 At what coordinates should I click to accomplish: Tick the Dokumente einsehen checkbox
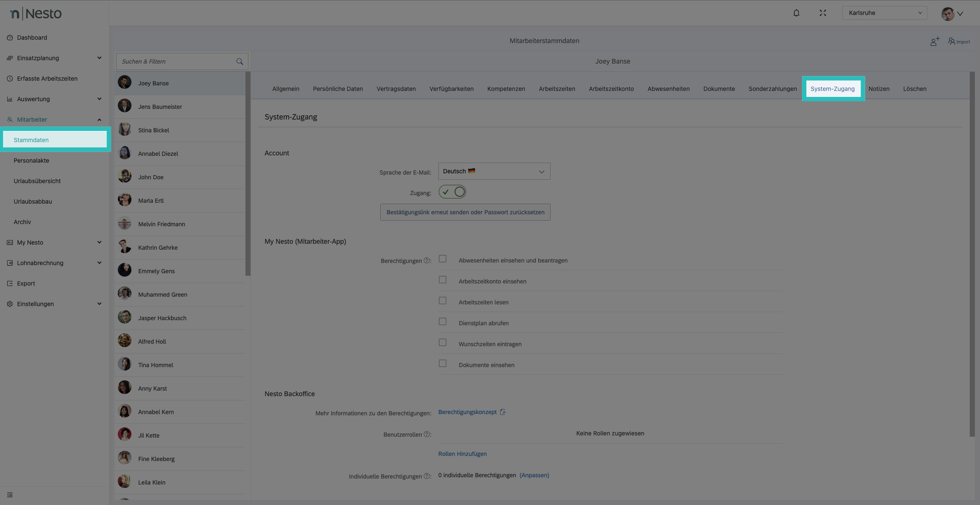(x=443, y=364)
